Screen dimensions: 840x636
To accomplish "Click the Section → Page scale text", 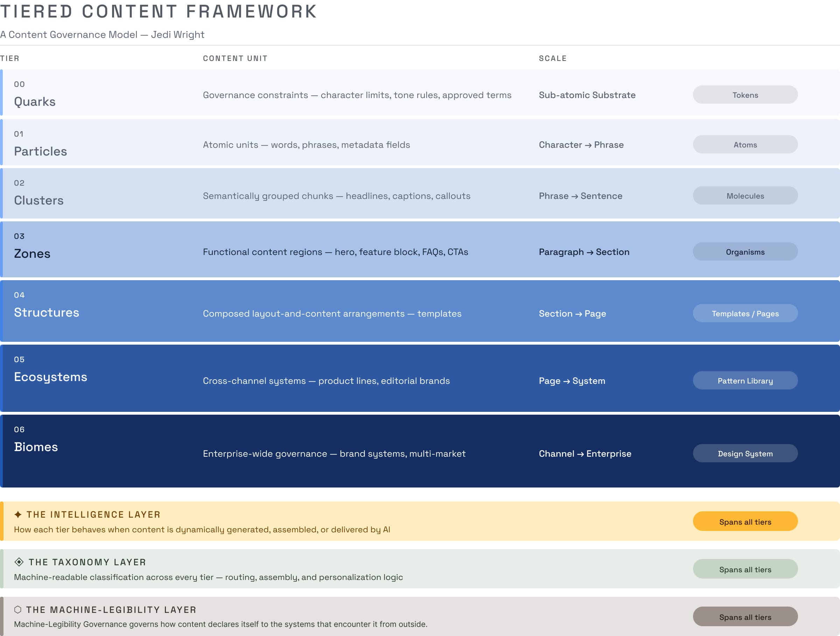I will pos(572,313).
